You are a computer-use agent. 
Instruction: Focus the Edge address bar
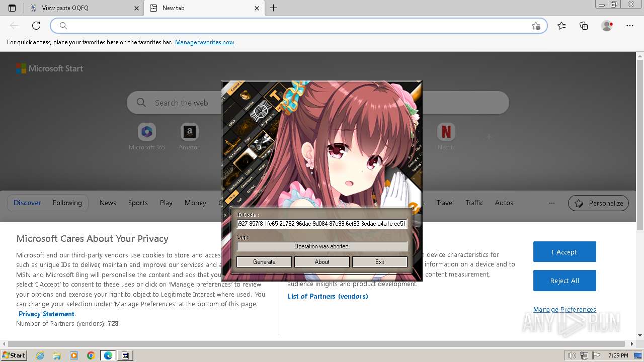click(x=299, y=26)
